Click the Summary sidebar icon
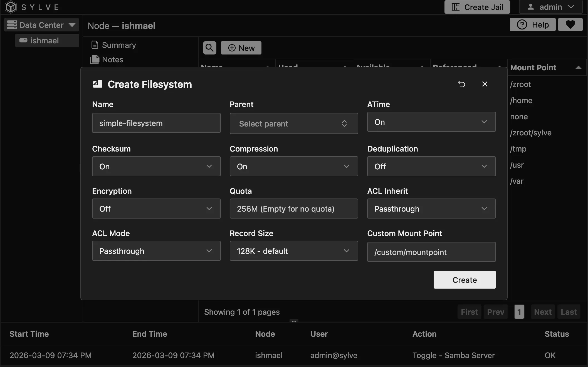 pyautogui.click(x=95, y=45)
